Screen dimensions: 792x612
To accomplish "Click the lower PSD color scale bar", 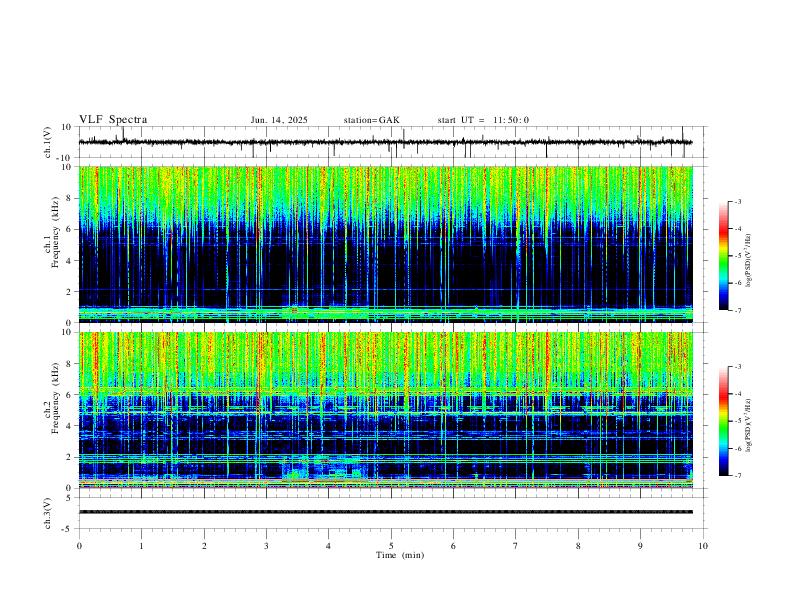I will pos(723,421).
